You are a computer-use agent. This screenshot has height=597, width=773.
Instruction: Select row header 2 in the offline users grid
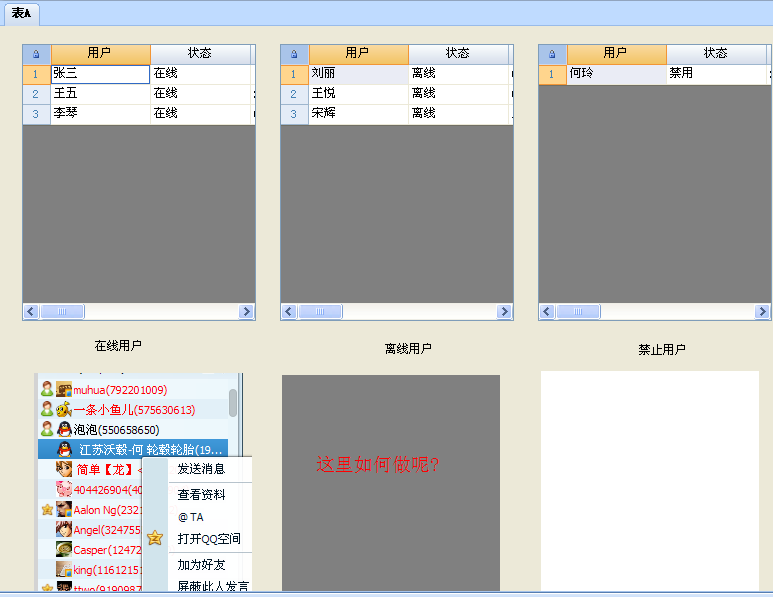pos(294,94)
